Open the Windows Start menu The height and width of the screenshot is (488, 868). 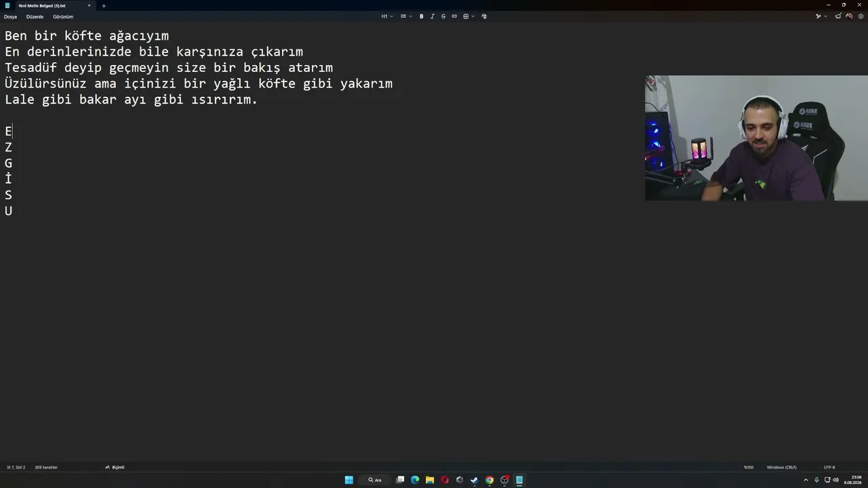pos(349,480)
